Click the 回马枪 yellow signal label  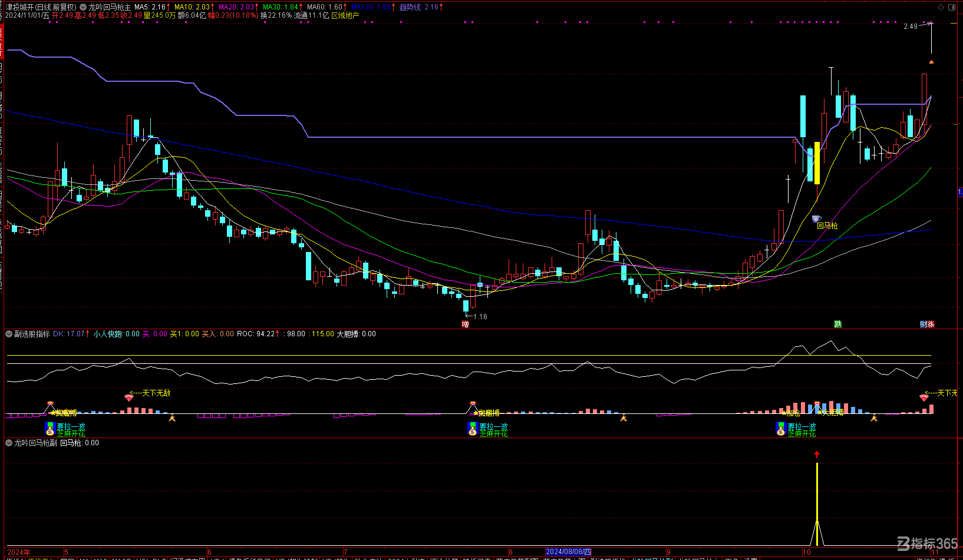(827, 226)
